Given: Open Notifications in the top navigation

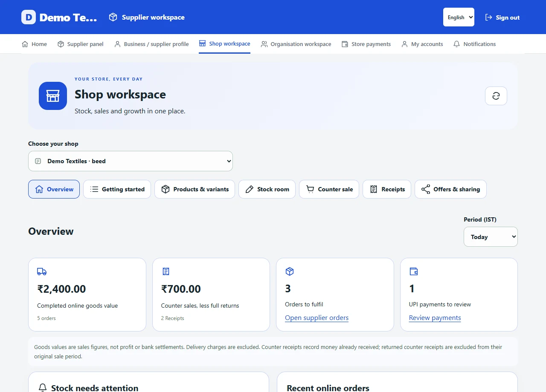Looking at the screenshot, I should point(475,44).
